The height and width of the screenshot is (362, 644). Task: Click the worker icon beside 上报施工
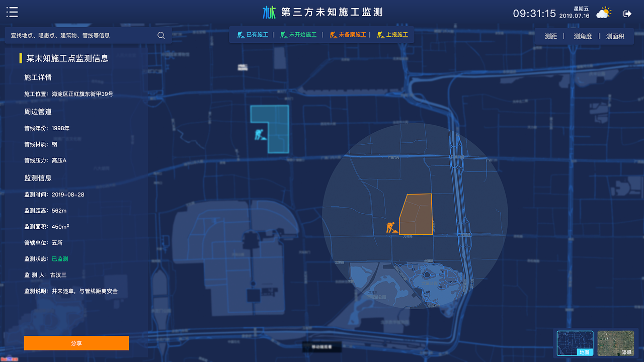(x=380, y=35)
